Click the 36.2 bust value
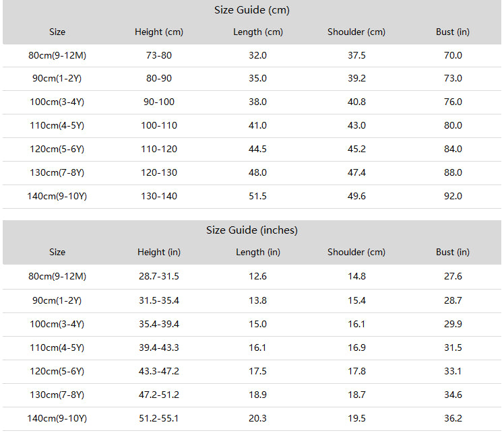This screenshot has width=504, height=435. [453, 418]
